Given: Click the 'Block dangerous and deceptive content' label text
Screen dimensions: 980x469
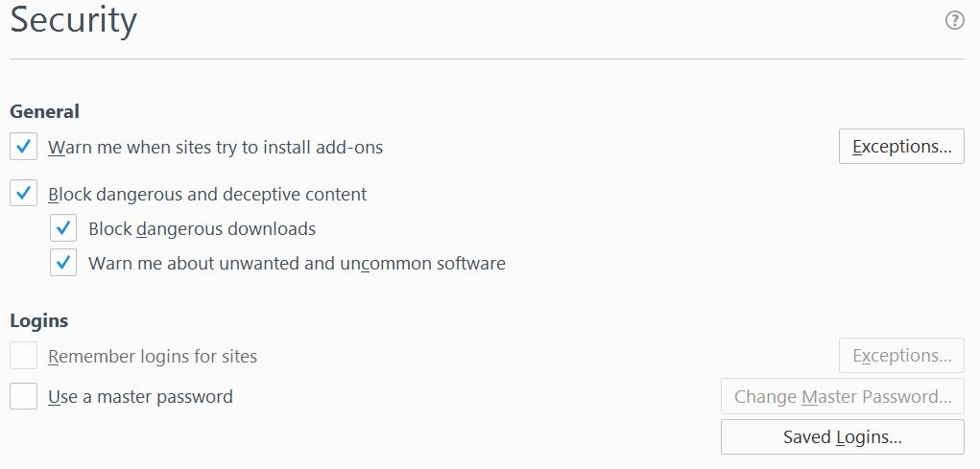Looking at the screenshot, I should (207, 195).
